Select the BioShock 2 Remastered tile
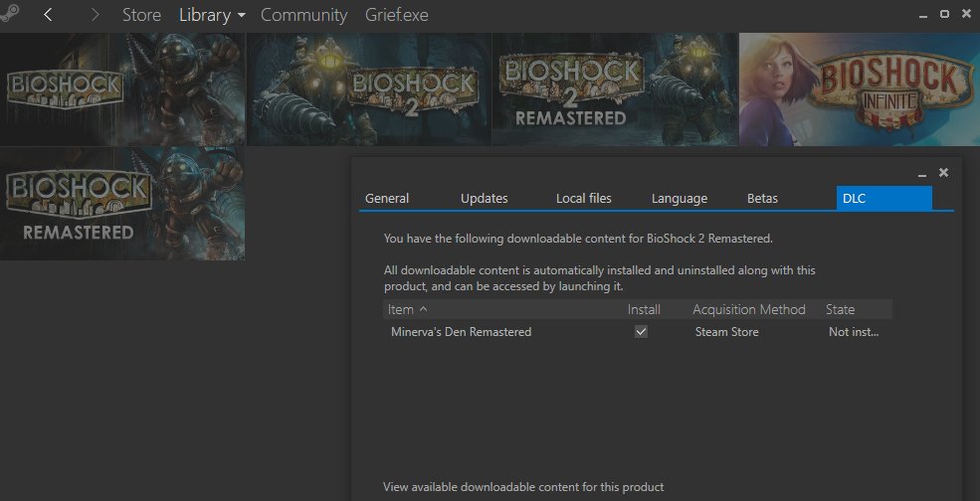 (615, 89)
